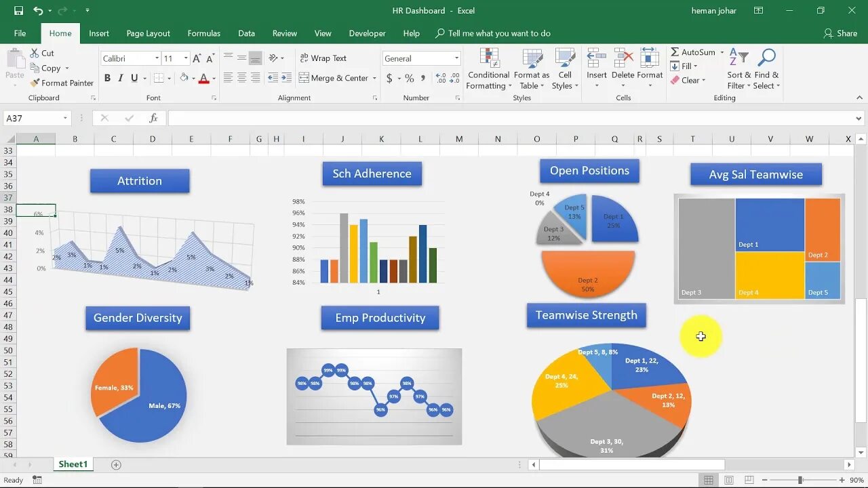Screen dimensions: 868x488
Task: Open the General number format dropdown
Action: click(x=456, y=58)
